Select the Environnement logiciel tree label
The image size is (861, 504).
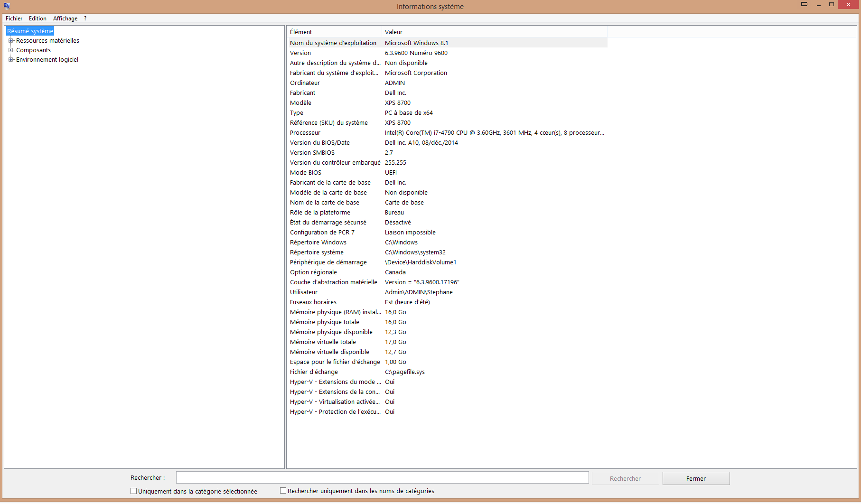click(x=47, y=60)
